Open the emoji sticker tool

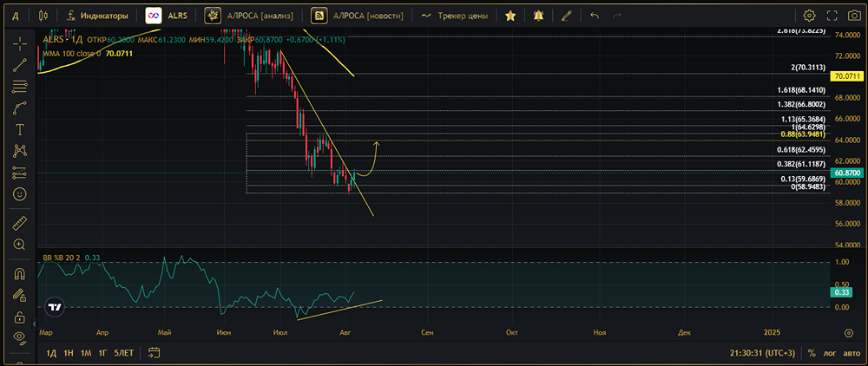pyautogui.click(x=19, y=193)
